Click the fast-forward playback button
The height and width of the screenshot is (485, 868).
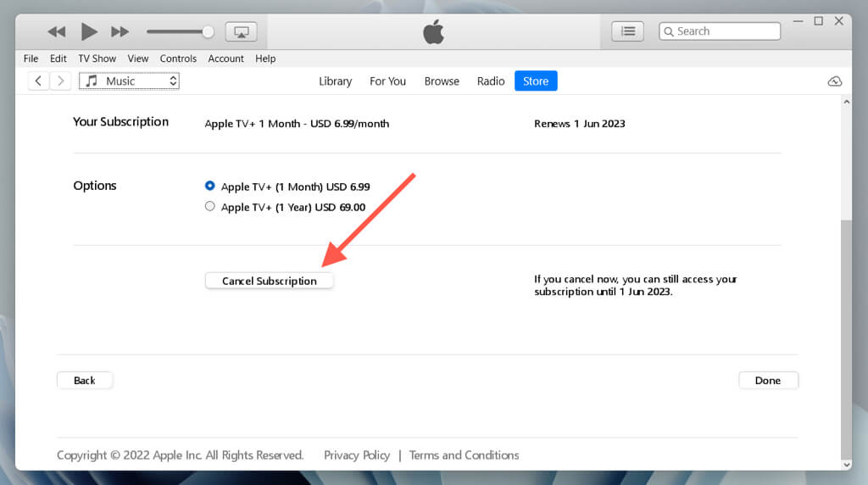pyautogui.click(x=120, y=32)
